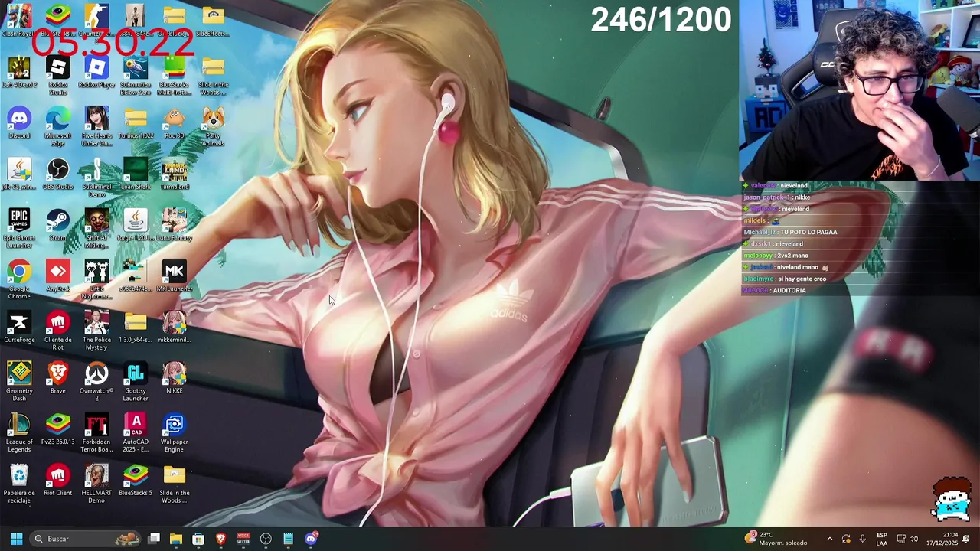The height and width of the screenshot is (551, 980).
Task: Click the Riot Client shortcut
Action: [x=57, y=481]
